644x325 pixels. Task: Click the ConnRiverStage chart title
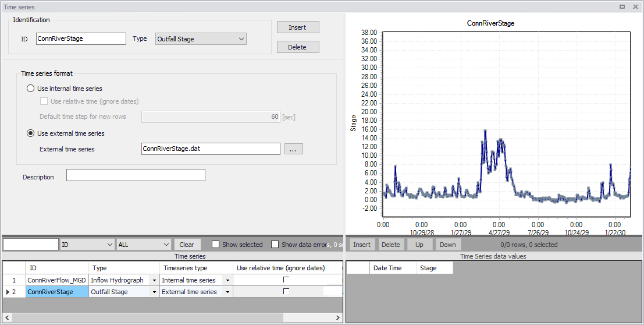pos(490,23)
